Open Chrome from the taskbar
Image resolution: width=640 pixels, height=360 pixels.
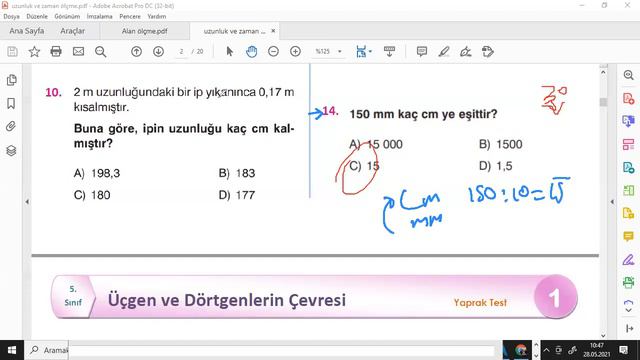(x=520, y=350)
